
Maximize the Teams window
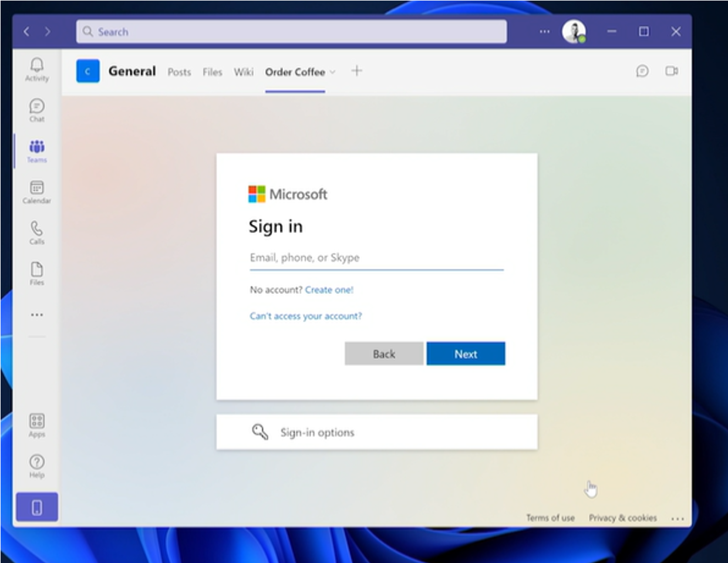tap(644, 32)
